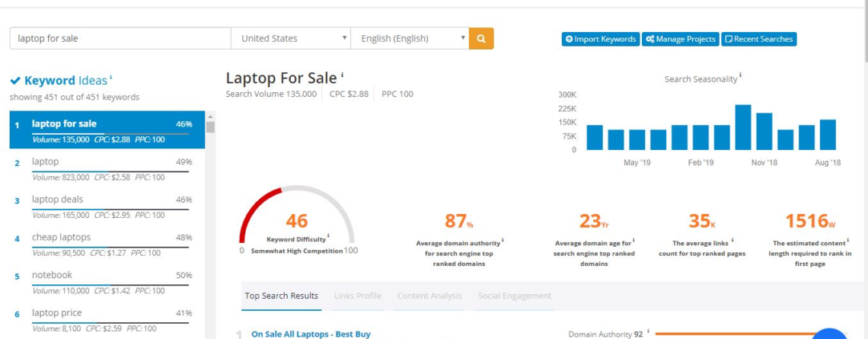
Task: Switch to the Content Analysis tab
Action: [x=429, y=296]
